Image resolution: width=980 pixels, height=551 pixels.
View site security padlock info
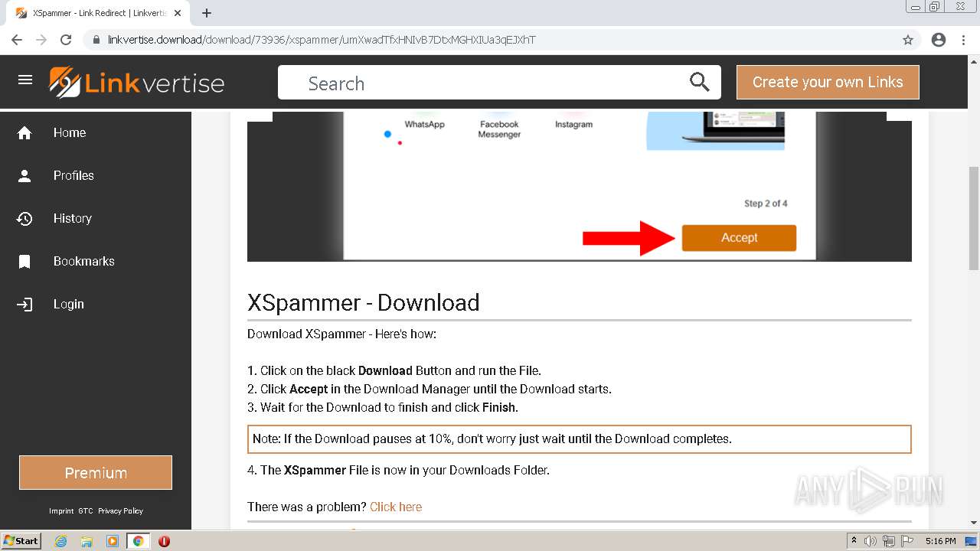(96, 40)
